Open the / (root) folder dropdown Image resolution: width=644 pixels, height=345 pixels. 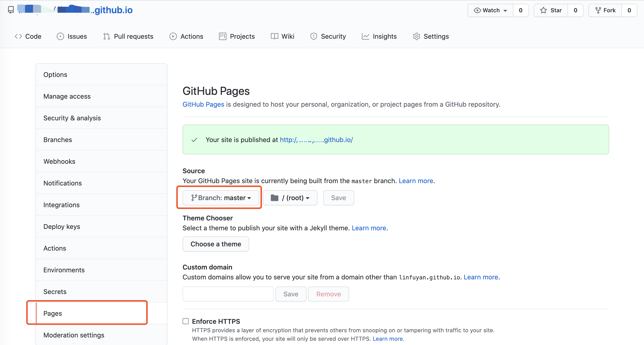pos(290,198)
